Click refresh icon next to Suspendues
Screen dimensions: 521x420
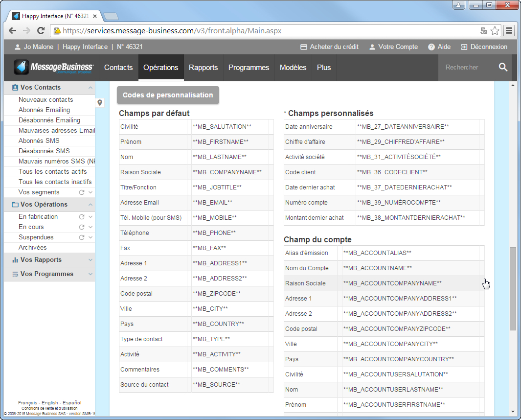[82, 237]
